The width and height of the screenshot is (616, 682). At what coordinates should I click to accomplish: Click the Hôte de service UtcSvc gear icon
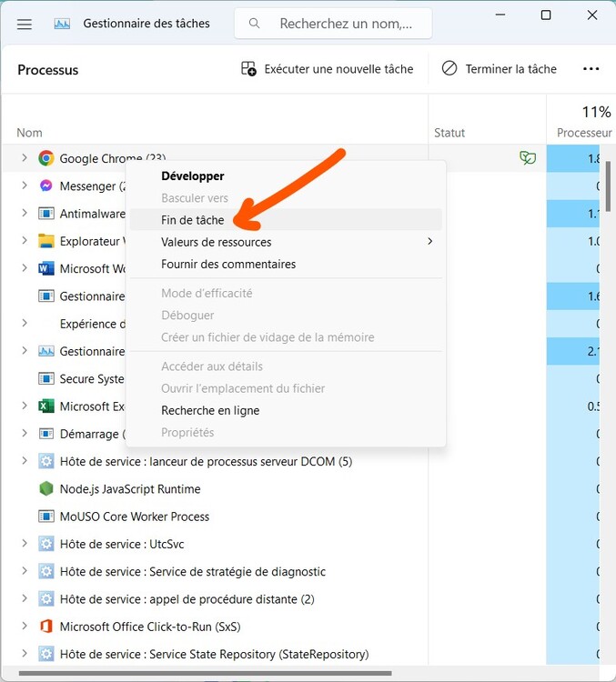(46, 544)
